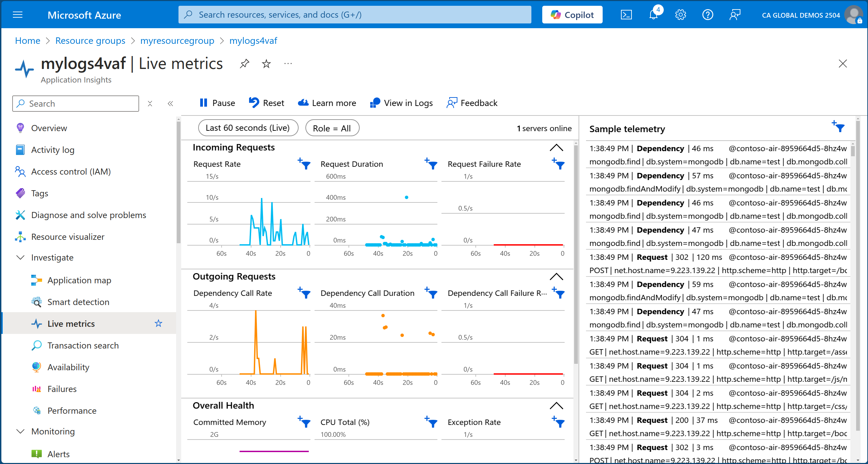This screenshot has width=868, height=464.
Task: Navigate to Resource groups breadcrumb
Action: tap(90, 41)
